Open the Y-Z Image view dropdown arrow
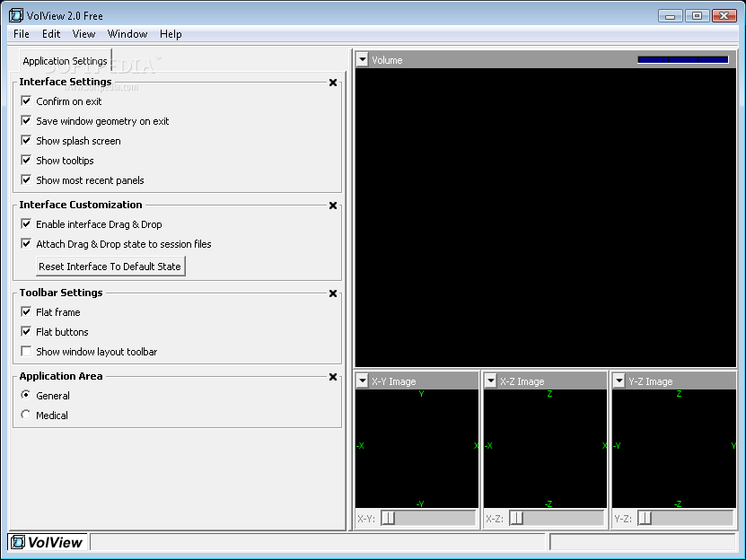The height and width of the screenshot is (560, 746). click(x=619, y=381)
